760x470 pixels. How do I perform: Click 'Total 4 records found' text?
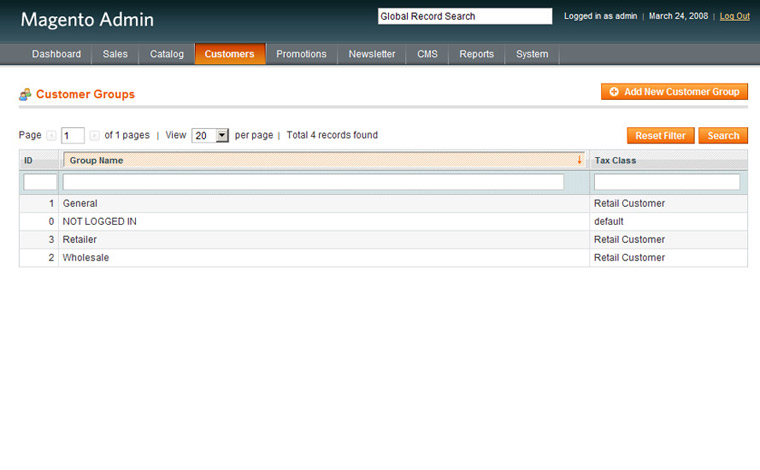(332, 135)
